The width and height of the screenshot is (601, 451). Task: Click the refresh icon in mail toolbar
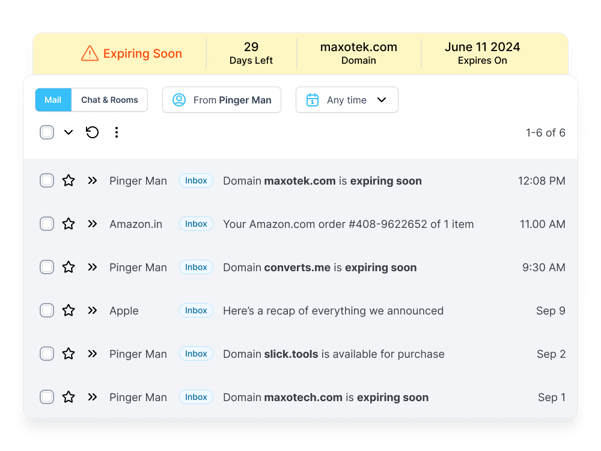[92, 133]
